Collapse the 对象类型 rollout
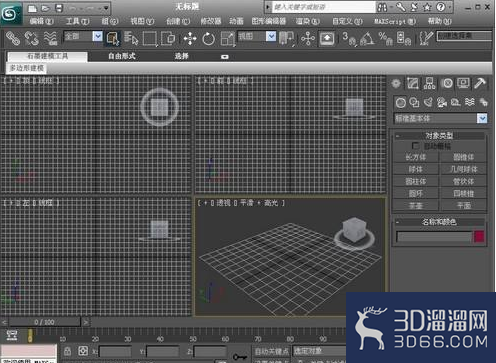The image size is (496, 363). (x=439, y=136)
